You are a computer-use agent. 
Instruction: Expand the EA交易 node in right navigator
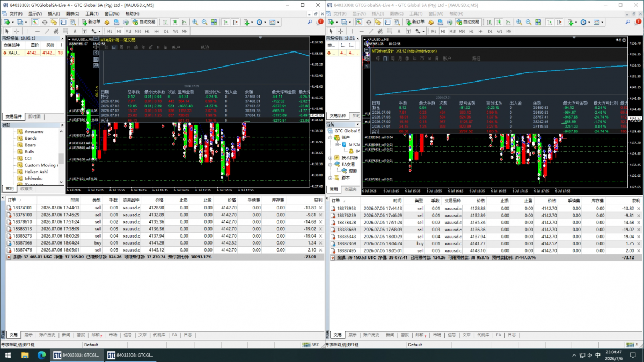pos(330,165)
